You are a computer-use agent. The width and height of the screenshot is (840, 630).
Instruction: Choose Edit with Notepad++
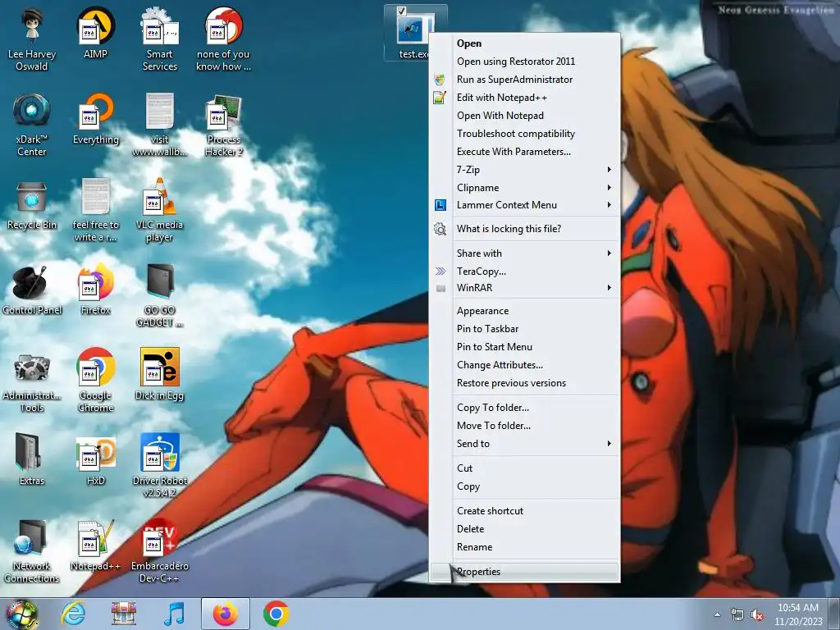525,98
